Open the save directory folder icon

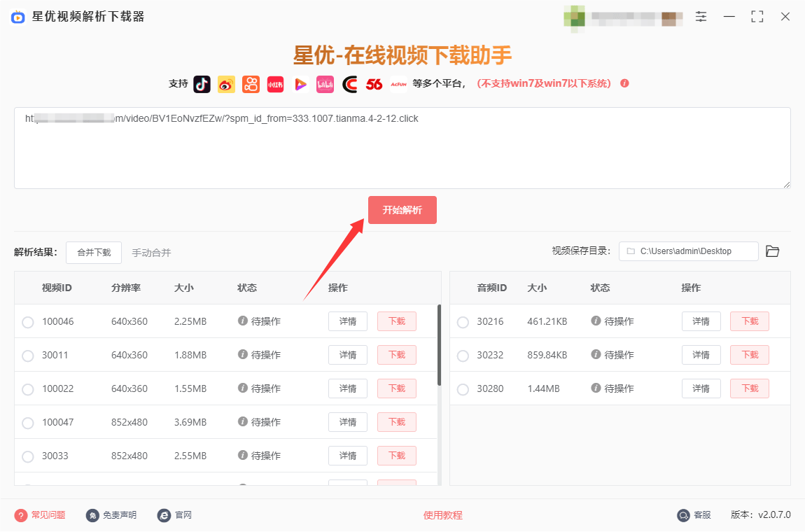[x=772, y=251]
